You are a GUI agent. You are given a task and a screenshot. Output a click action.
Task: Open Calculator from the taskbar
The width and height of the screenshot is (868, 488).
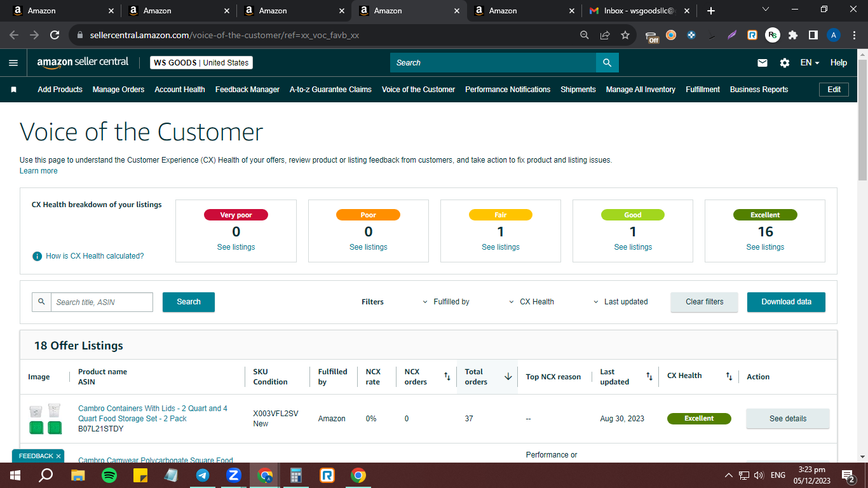point(296,475)
